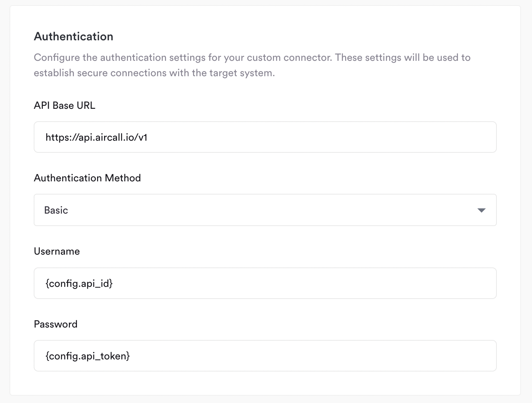The image size is (532, 403).
Task: Select the Basic value in the combo box
Action: 56,210
